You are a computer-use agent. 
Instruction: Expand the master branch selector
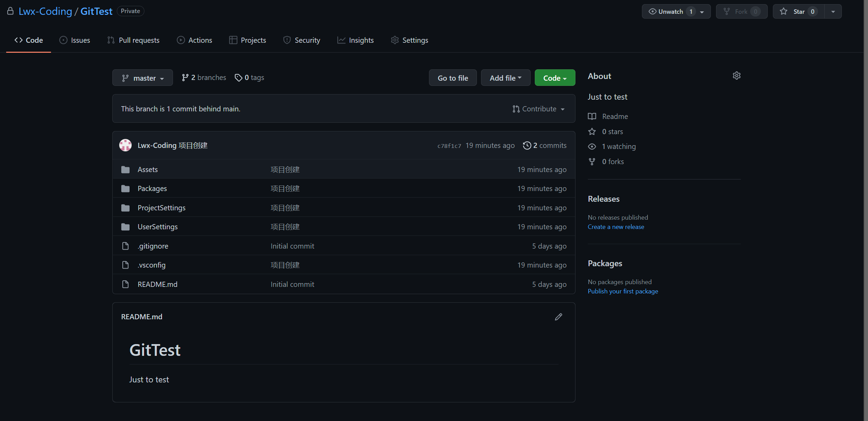[x=143, y=78]
